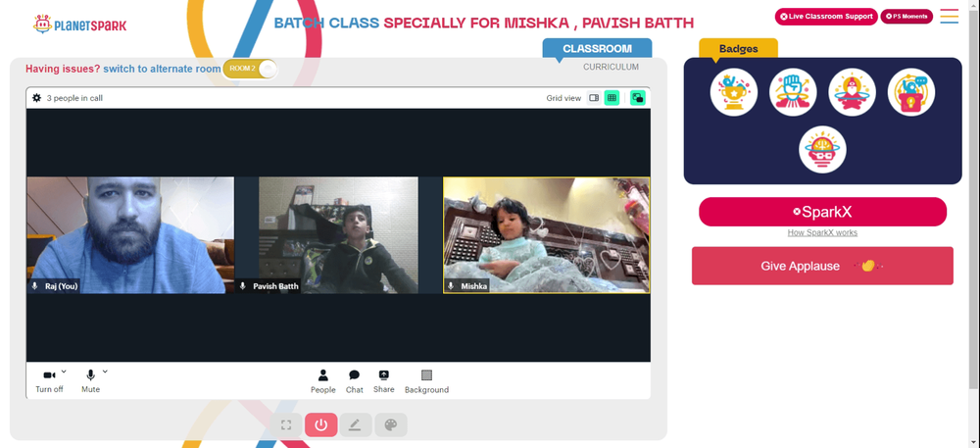This screenshot has height=448, width=980.
Task: Change the video Background
Action: pyautogui.click(x=427, y=381)
